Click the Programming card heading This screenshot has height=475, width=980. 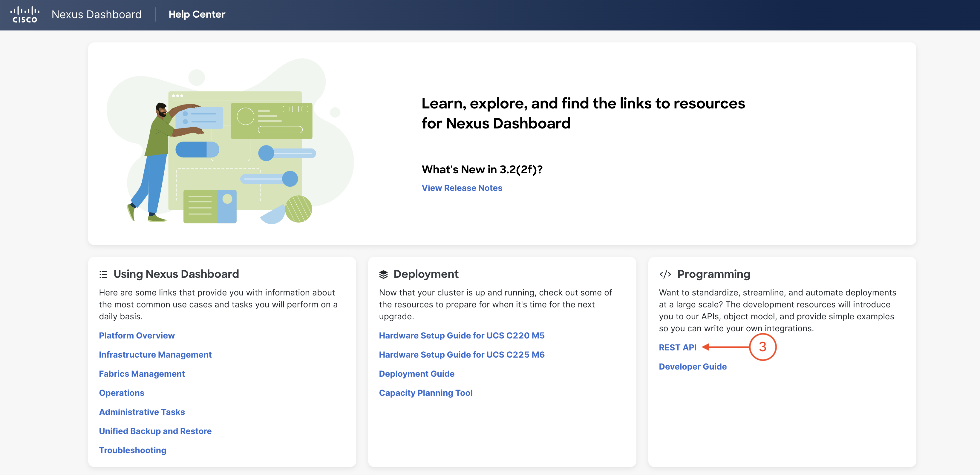(714, 274)
